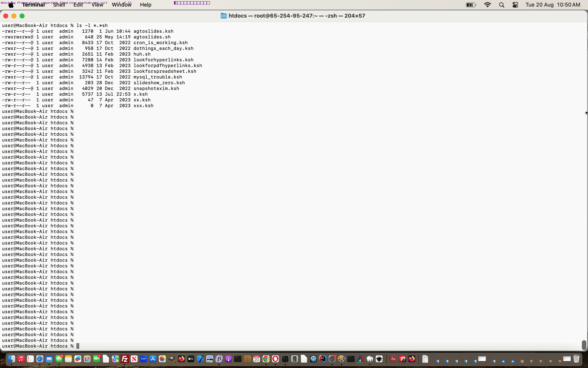The width and height of the screenshot is (588, 368).
Task: Open Photos app in the Dock
Action: 162,359
